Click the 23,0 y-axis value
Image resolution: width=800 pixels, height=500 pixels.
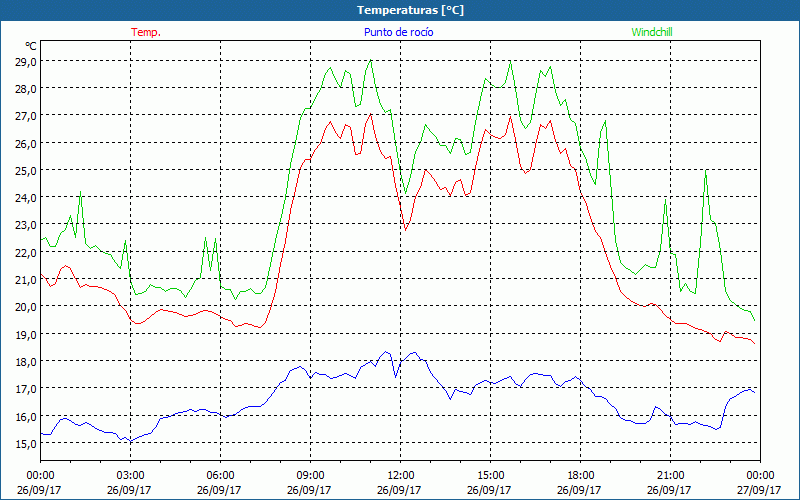coord(25,225)
